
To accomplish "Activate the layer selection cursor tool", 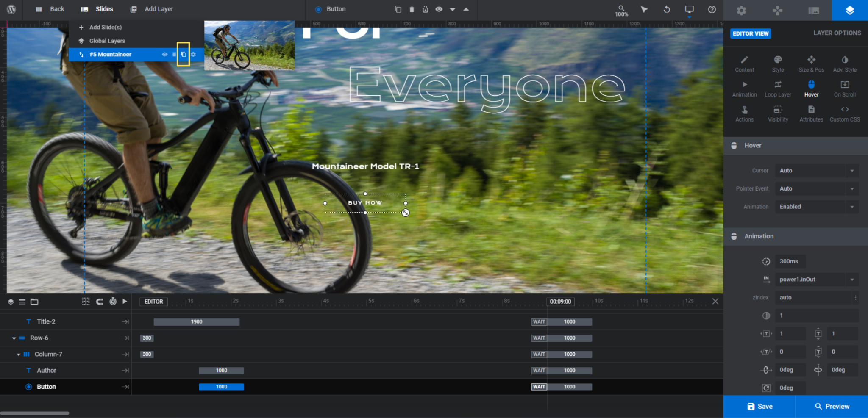I will 644,9.
